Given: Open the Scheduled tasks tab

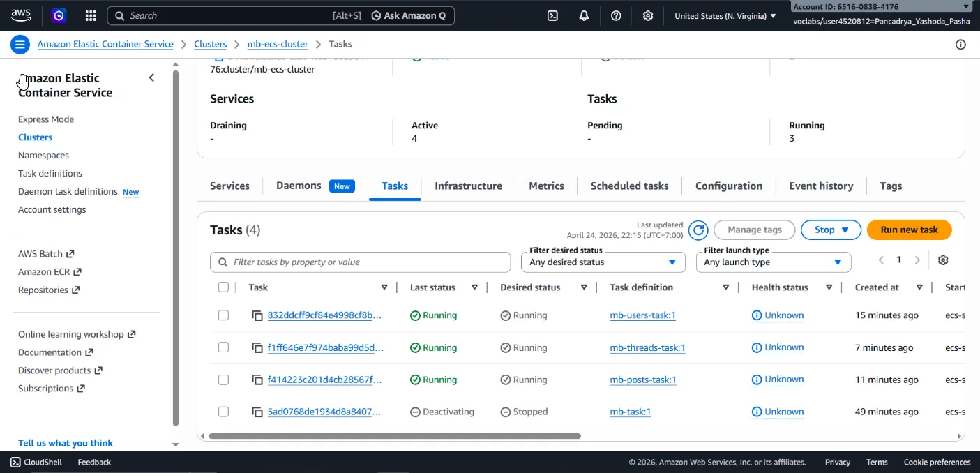Looking at the screenshot, I should coord(629,186).
